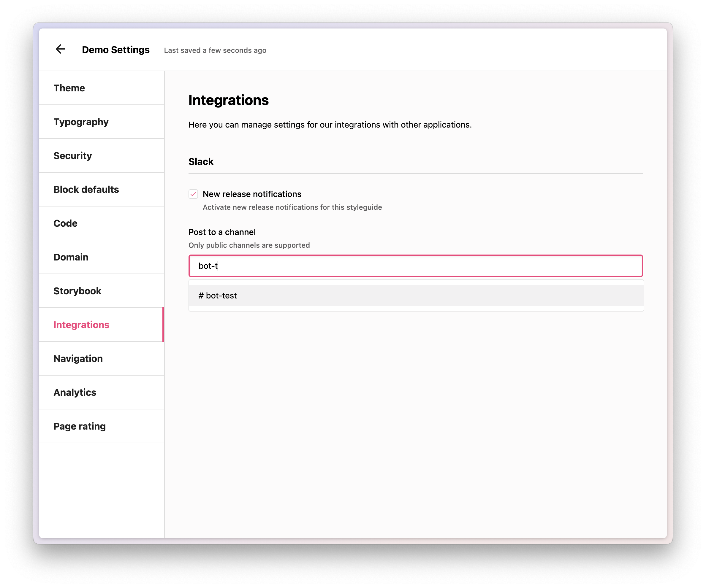Screen dimensions: 706x588
Task: Open Storybook settings in sidebar
Action: point(102,291)
